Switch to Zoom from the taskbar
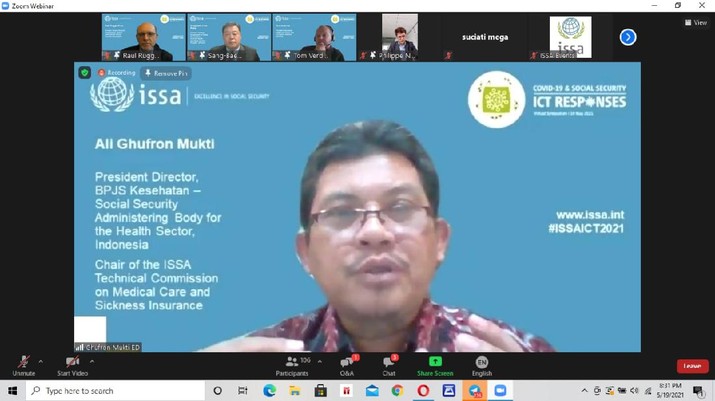The height and width of the screenshot is (401, 715). coord(500,391)
